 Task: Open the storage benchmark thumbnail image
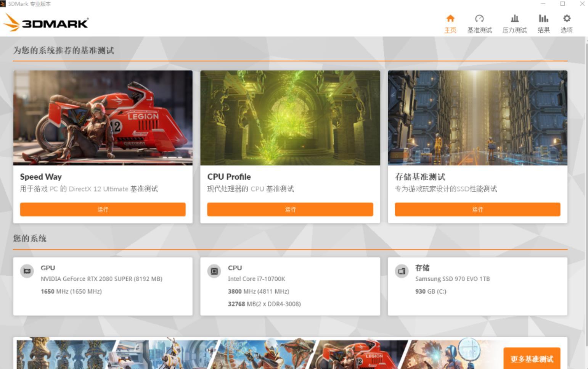[x=477, y=118]
